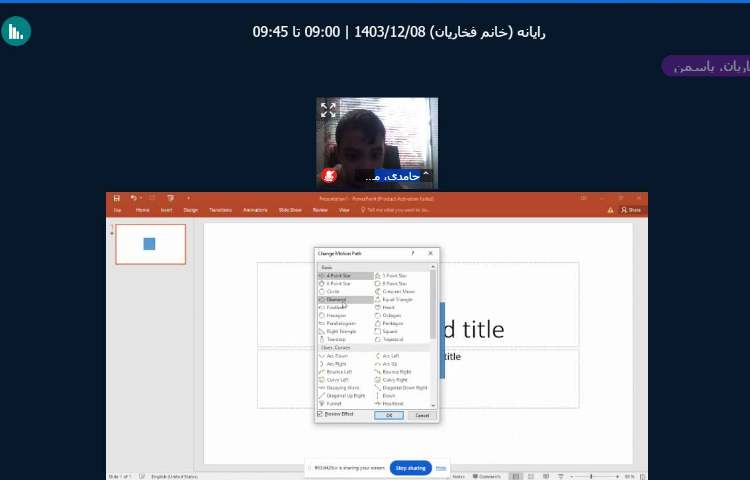The height and width of the screenshot is (480, 750).
Task: Expand the webcam video to fullscreen
Action: (328, 110)
